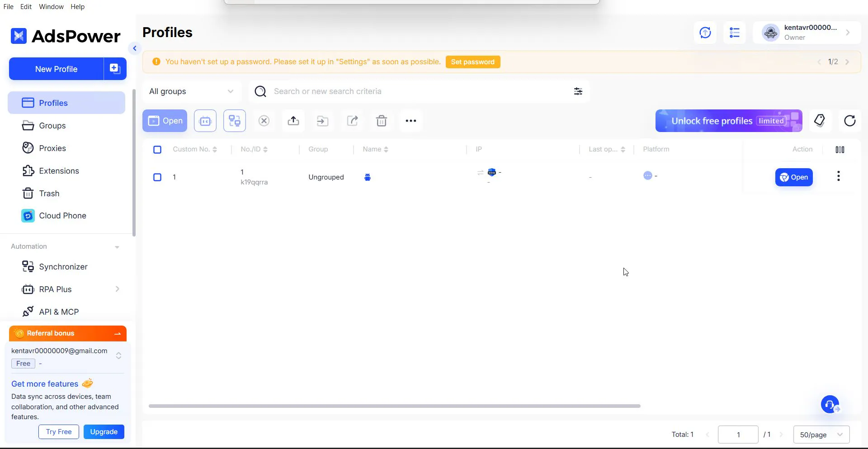The height and width of the screenshot is (449, 868).
Task: Go to Profiles in sidebar
Action: pos(66,103)
